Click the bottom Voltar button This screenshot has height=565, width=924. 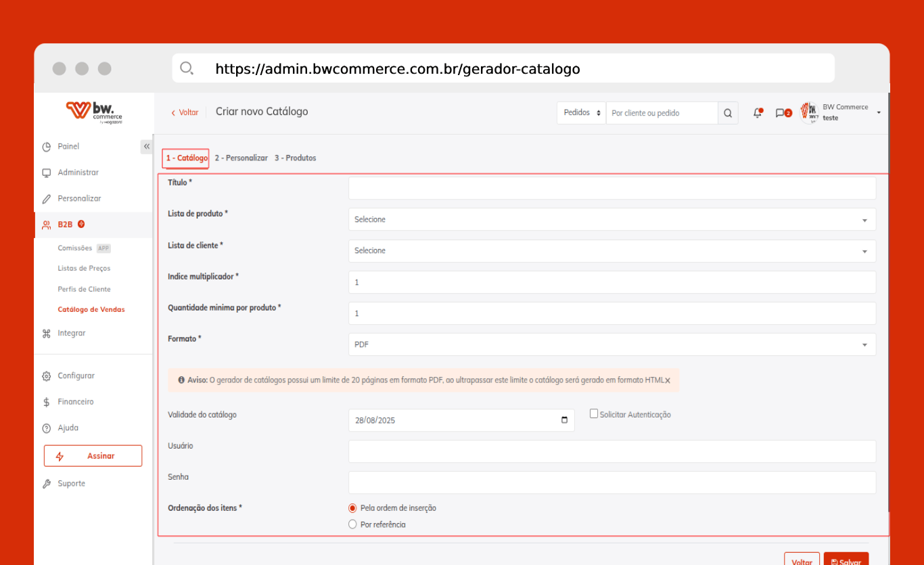coord(802,559)
